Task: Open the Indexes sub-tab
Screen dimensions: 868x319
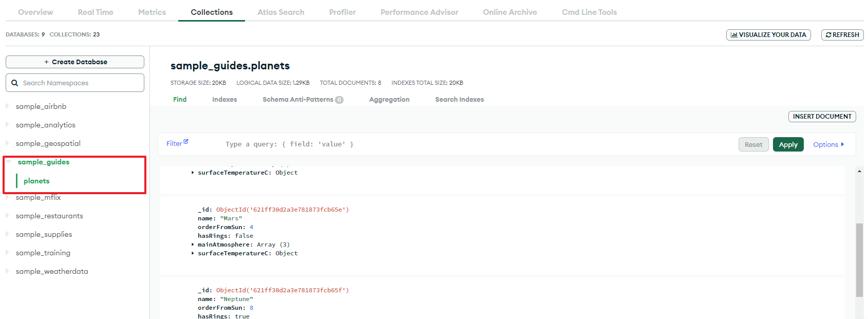Action: coord(224,99)
